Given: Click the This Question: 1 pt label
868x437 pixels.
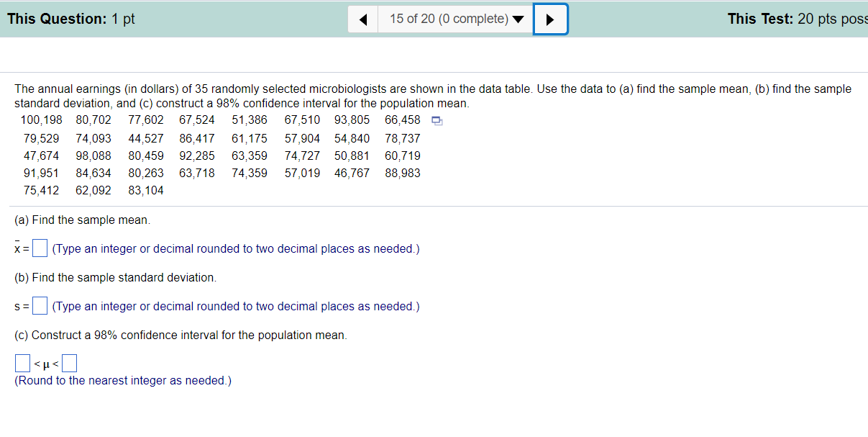Looking at the screenshot, I should point(71,19).
